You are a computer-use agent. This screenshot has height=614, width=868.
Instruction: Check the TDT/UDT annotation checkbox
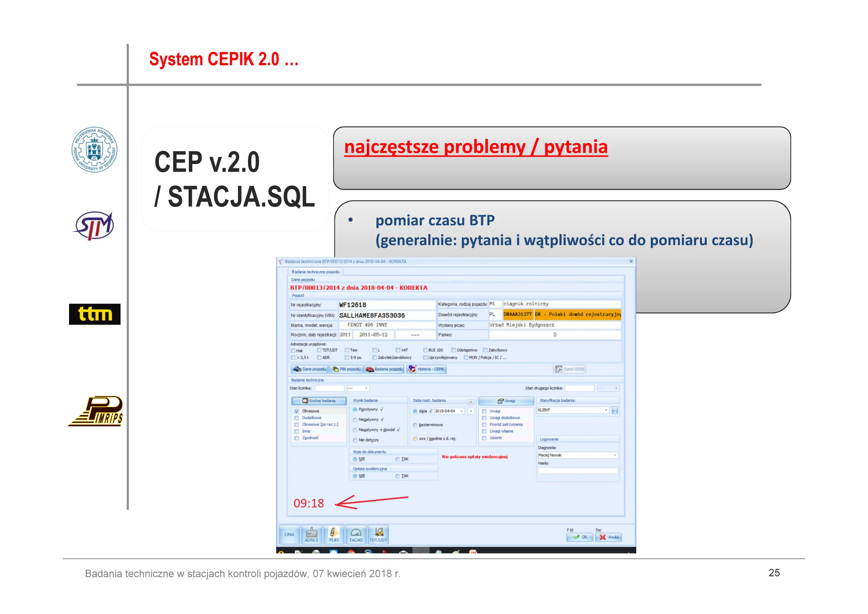point(319,350)
